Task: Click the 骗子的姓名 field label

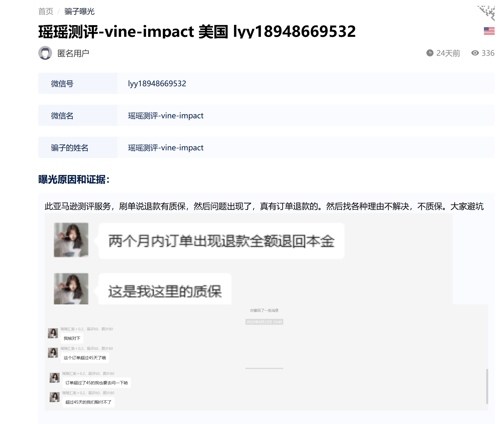Action: [70, 148]
